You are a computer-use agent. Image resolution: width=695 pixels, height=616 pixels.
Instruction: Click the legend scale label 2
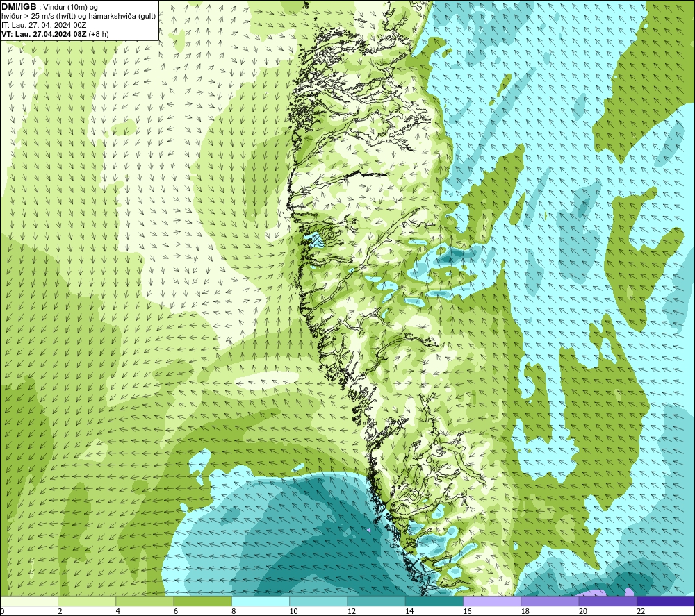tap(60, 611)
